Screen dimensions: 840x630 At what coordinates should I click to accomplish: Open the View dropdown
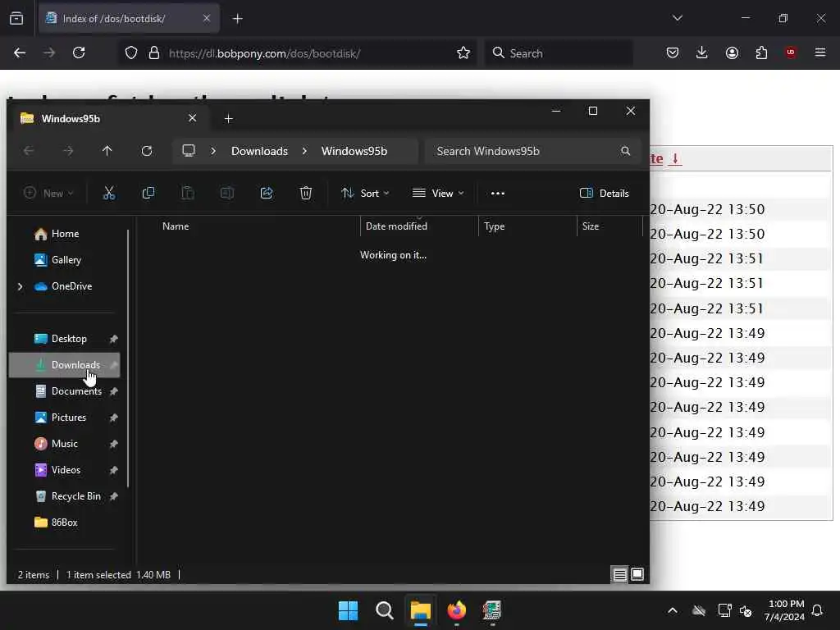coord(438,194)
